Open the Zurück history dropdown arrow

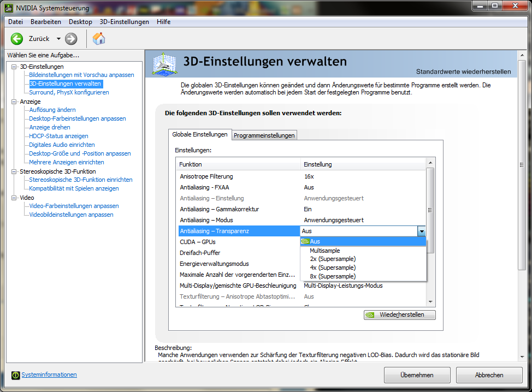click(x=58, y=39)
